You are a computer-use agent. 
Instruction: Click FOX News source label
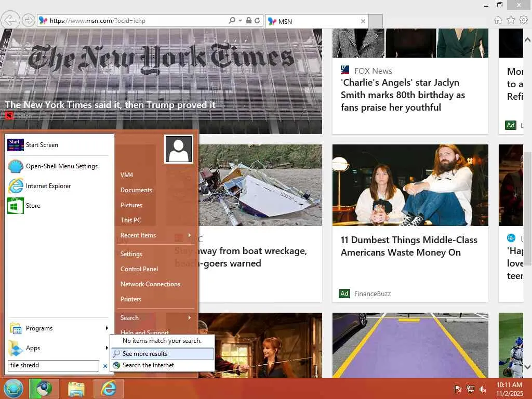[373, 71]
